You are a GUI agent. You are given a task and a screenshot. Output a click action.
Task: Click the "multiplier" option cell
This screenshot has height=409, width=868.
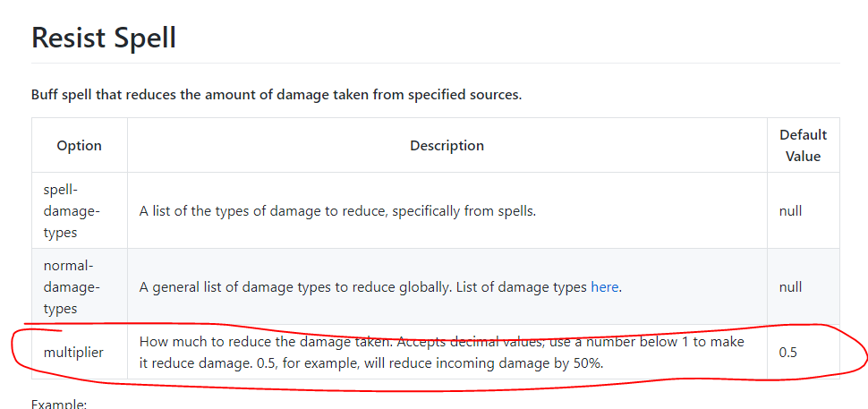[73, 353]
